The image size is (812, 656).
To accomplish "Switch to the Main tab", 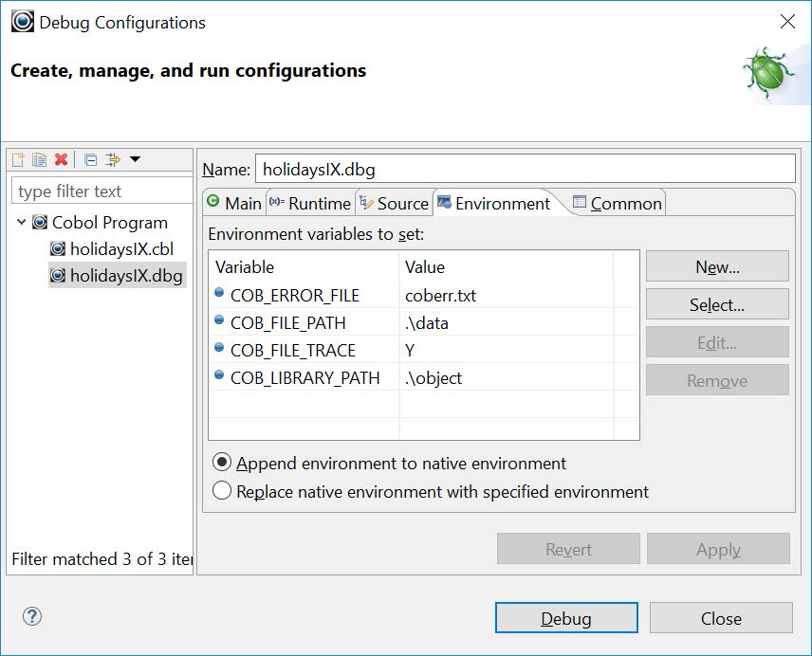I will [234, 203].
